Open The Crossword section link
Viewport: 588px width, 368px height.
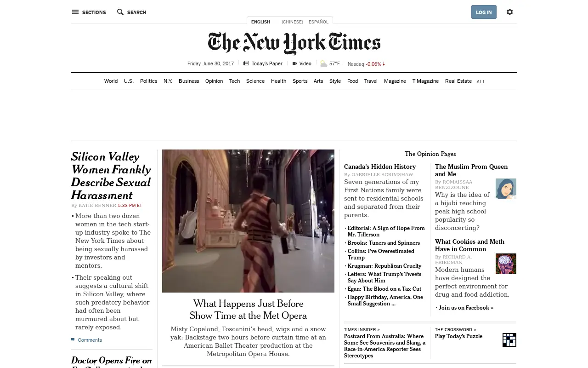click(456, 329)
